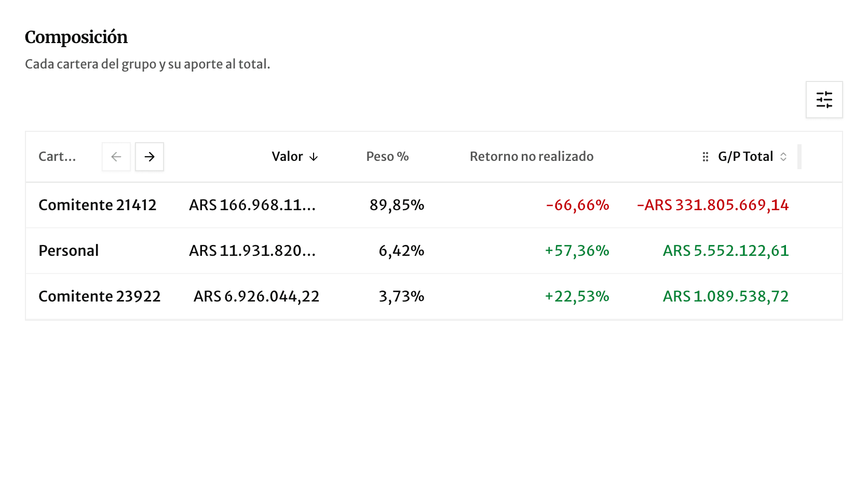Click the -66,66% unrealized return
Screen dimensions: 868x493
[577, 205]
